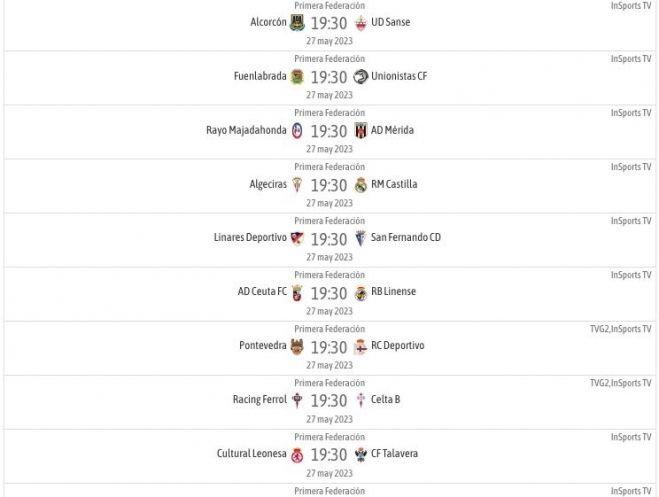Select the AD Ceuta FC team name

pyautogui.click(x=262, y=291)
